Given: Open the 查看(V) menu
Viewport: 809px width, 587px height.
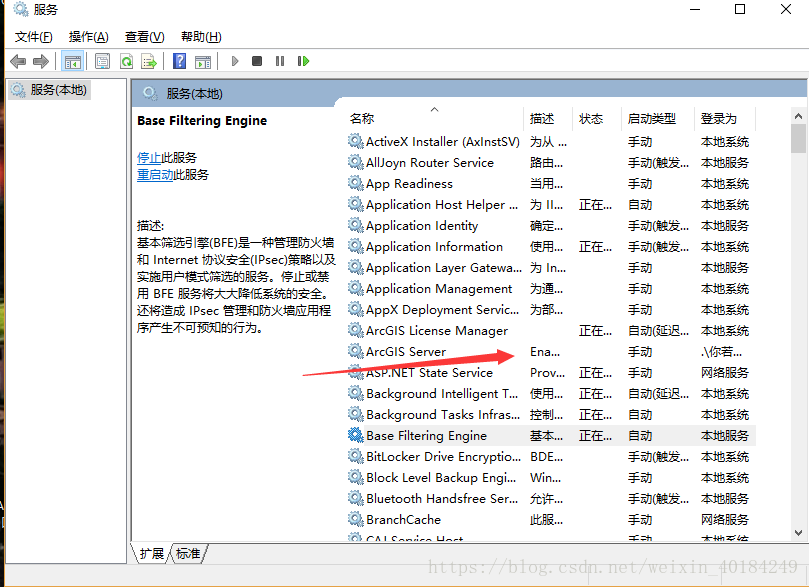Looking at the screenshot, I should click(x=144, y=37).
